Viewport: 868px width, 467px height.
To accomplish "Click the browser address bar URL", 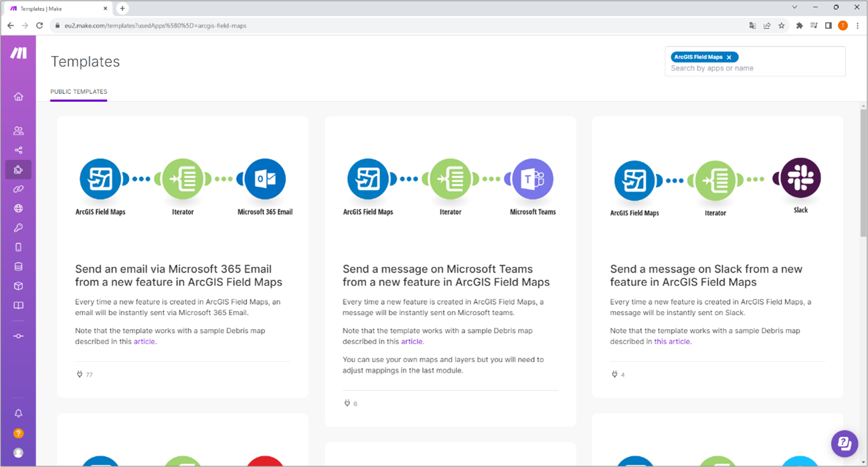I will coord(155,25).
